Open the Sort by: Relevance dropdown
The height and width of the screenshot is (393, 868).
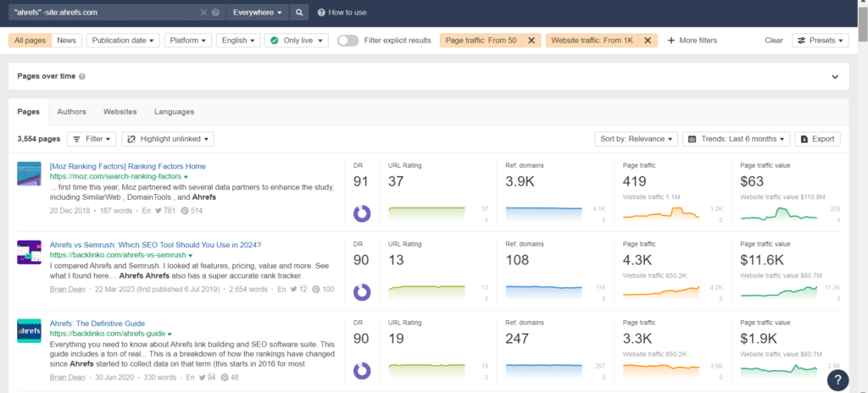[636, 139]
